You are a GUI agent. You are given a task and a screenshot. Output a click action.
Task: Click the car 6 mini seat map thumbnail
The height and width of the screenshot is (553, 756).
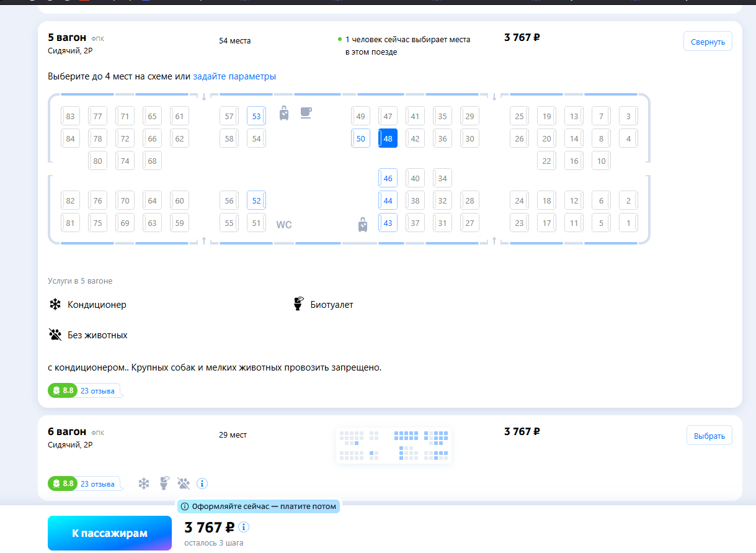tap(393, 446)
